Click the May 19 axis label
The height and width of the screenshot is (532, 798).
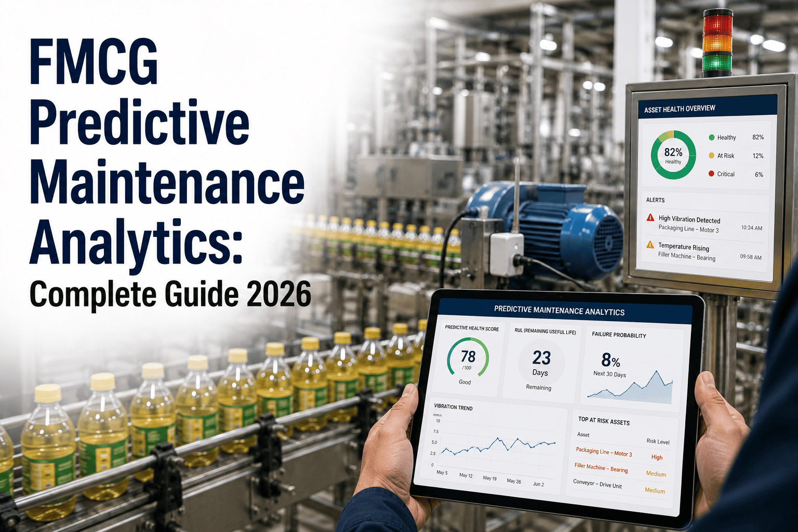tap(489, 478)
